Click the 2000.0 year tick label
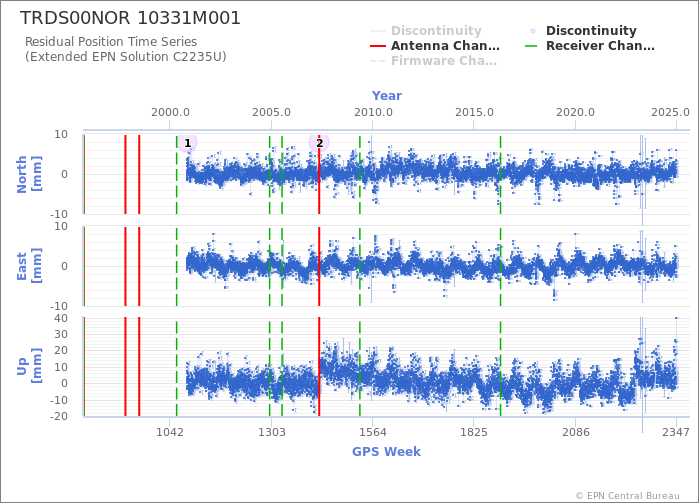This screenshot has height=504, width=700. coord(170,112)
